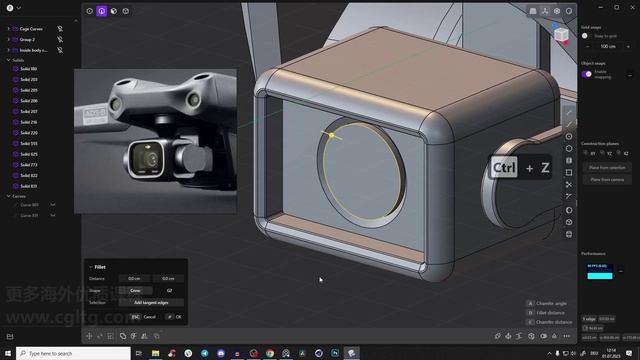The width and height of the screenshot is (640, 360).
Task: Select XZ construction plane option
Action: 623,153
